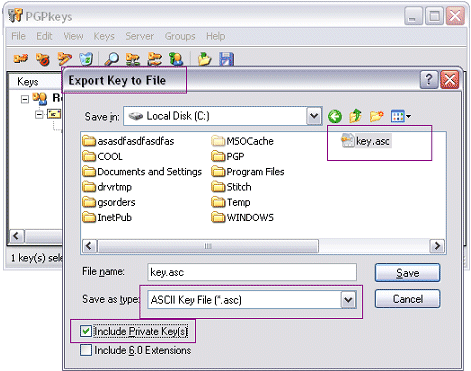Open the View menu

pos(73,36)
